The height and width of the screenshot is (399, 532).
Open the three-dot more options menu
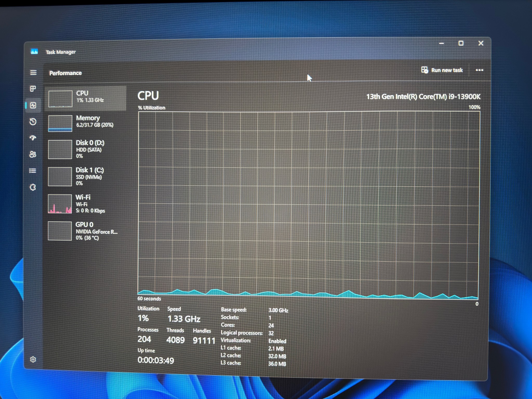point(479,70)
